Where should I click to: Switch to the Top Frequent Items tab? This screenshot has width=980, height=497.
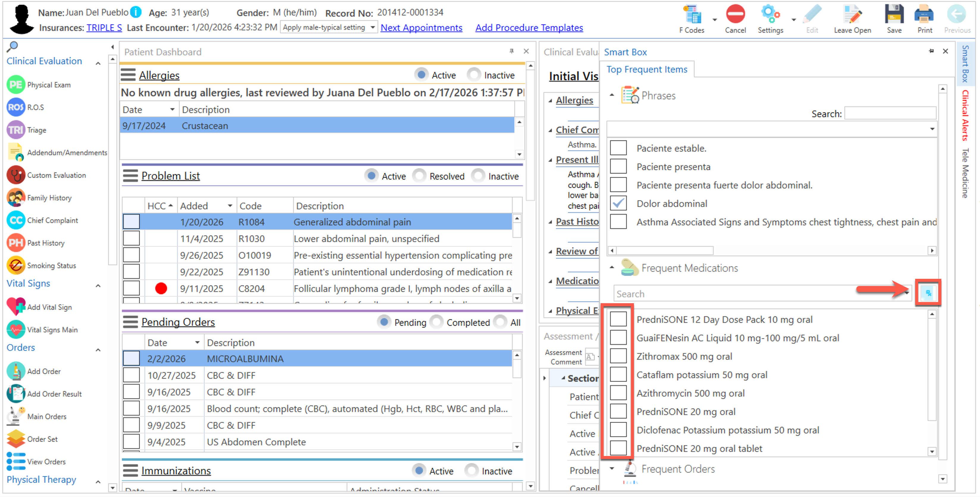[x=646, y=70]
